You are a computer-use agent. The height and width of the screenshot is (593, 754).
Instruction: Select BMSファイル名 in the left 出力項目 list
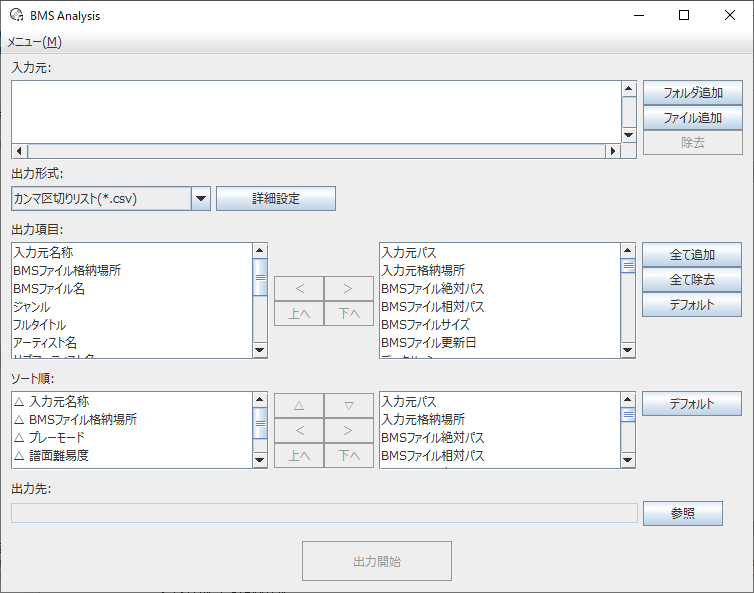pyautogui.click(x=132, y=289)
